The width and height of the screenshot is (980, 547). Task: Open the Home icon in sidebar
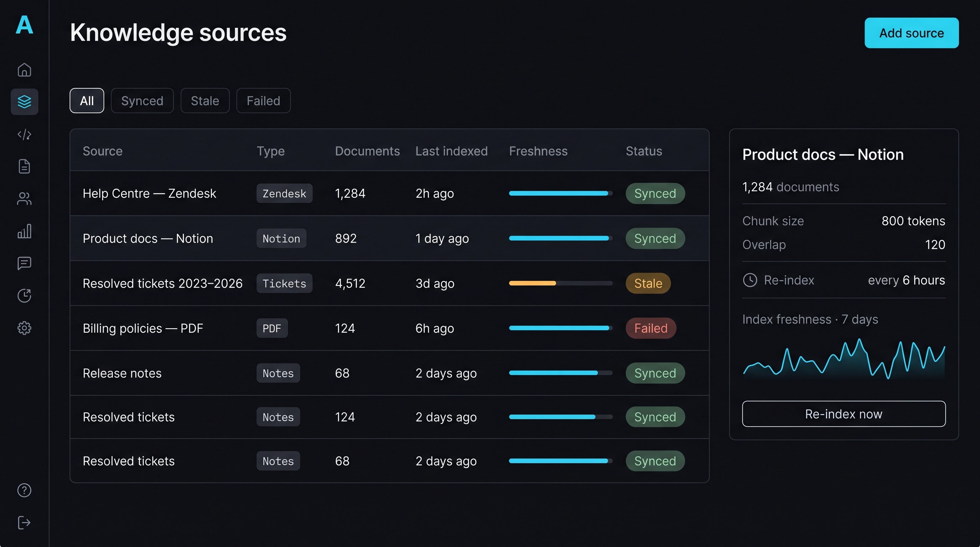[24, 69]
